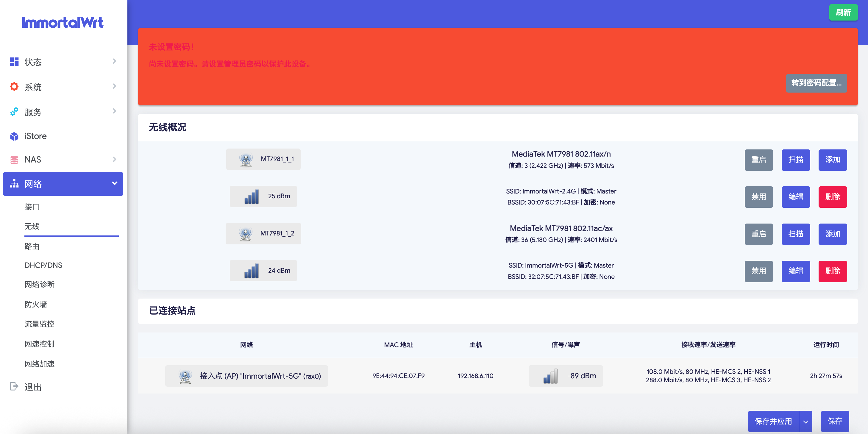Click MAC address 9E:44:94:CE:07:F9
The width and height of the screenshot is (868, 434).
point(398,376)
